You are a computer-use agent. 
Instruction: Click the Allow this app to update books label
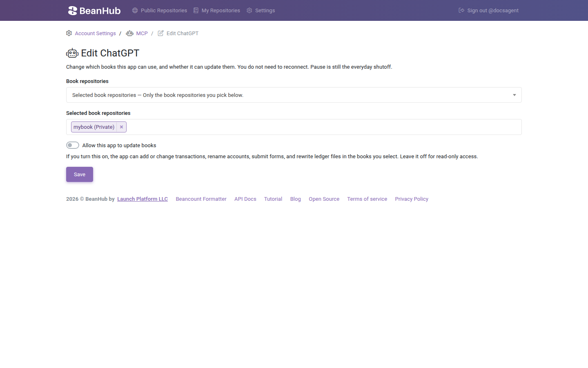click(119, 145)
